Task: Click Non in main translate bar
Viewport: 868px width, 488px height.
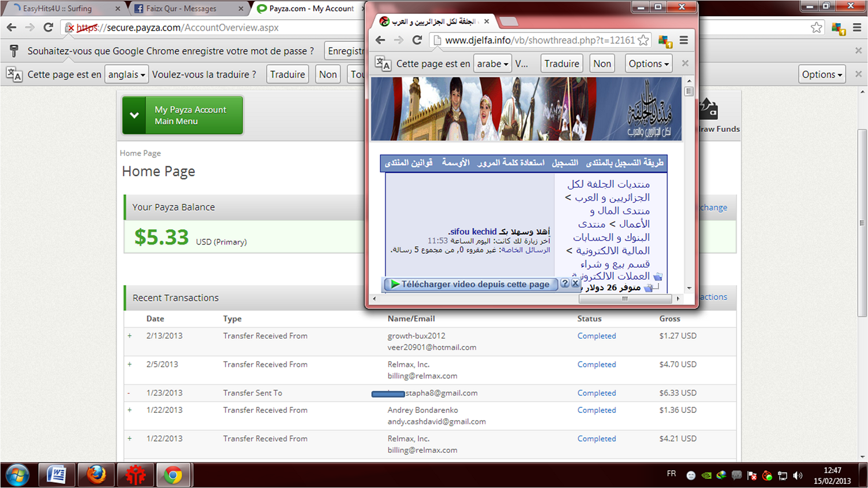Action: [x=328, y=74]
